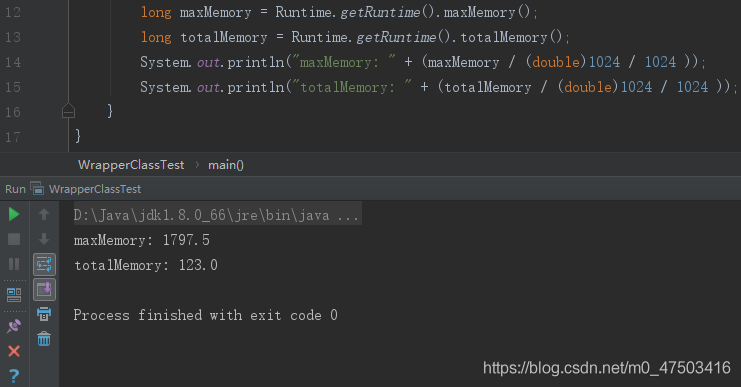Click the Pause output icon
The height and width of the screenshot is (387, 741).
14,264
